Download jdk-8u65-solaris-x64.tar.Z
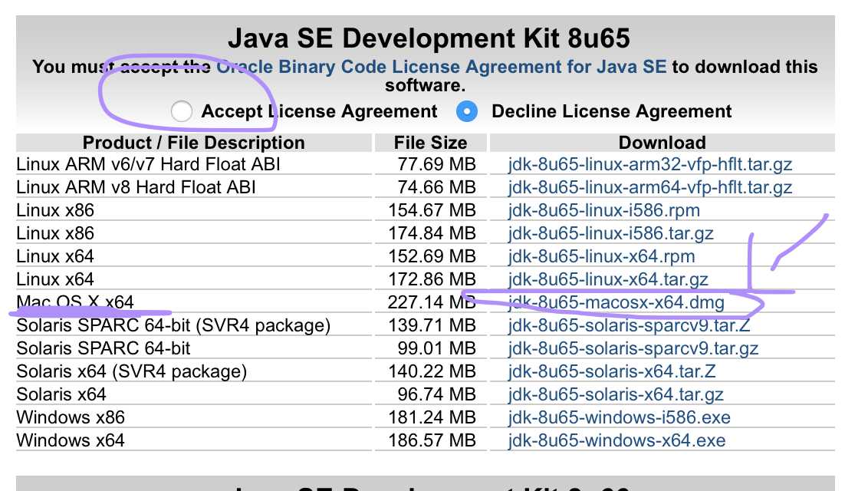 pos(612,371)
